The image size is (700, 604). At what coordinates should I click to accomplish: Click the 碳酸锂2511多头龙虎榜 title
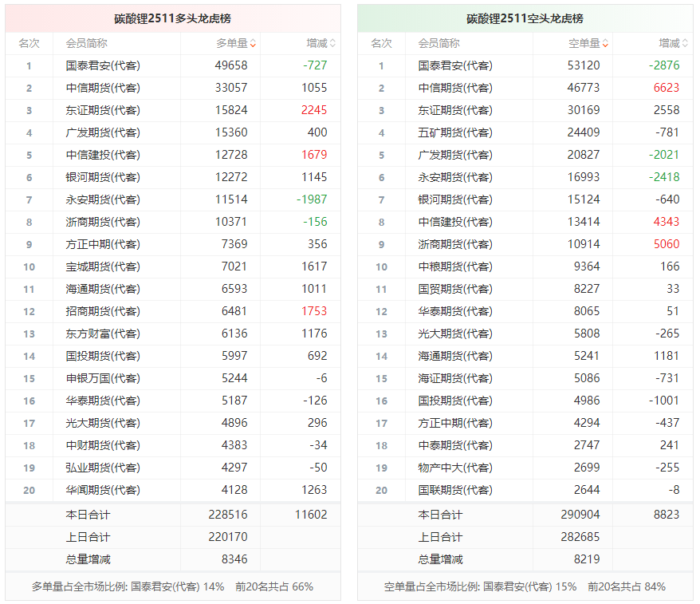point(172,18)
